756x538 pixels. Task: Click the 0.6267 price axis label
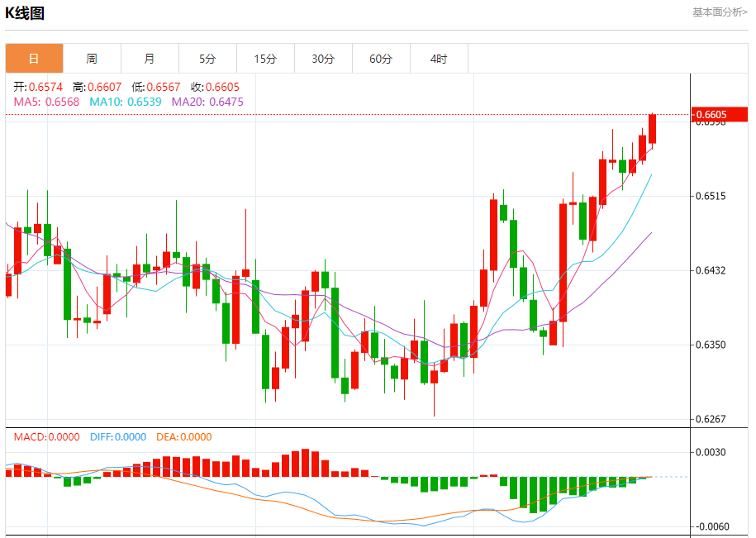point(711,420)
